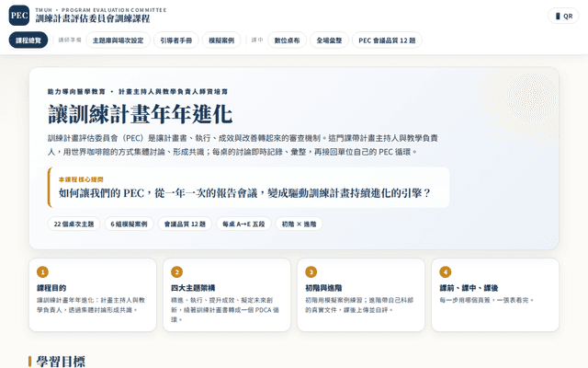Click the 6 組模擬案例 chip
The image size is (588, 368).
click(129, 224)
